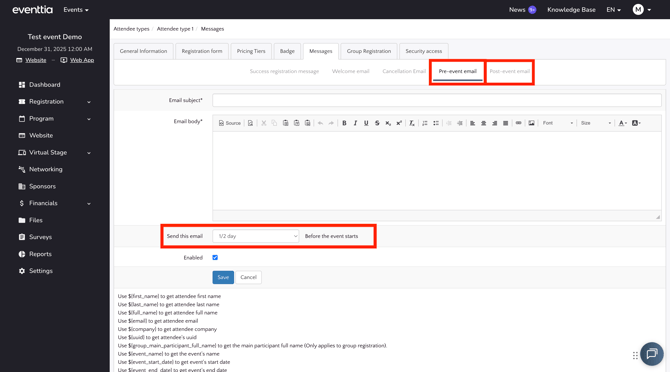Center align text
This screenshot has height=372, width=670.
coord(484,123)
